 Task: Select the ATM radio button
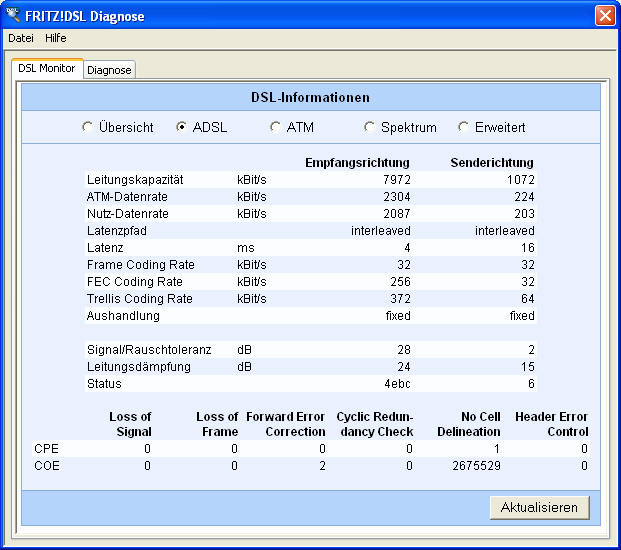(275, 127)
